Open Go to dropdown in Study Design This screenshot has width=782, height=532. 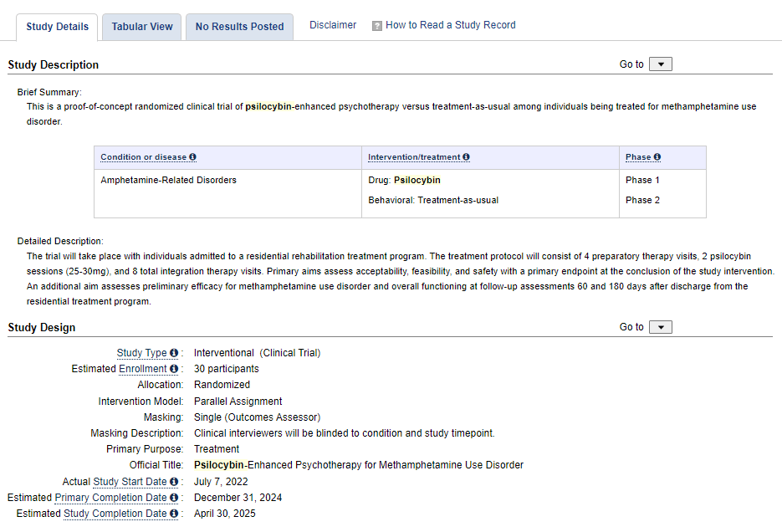[660, 327]
